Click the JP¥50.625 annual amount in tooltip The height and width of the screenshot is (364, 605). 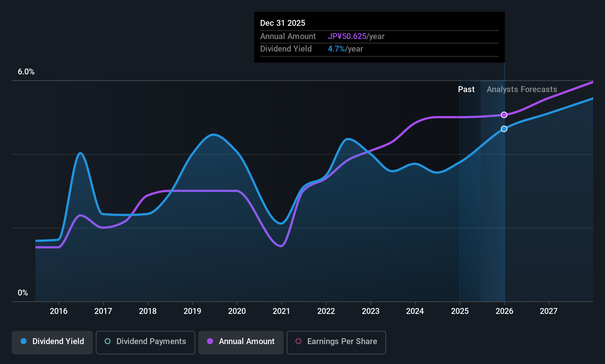(347, 36)
